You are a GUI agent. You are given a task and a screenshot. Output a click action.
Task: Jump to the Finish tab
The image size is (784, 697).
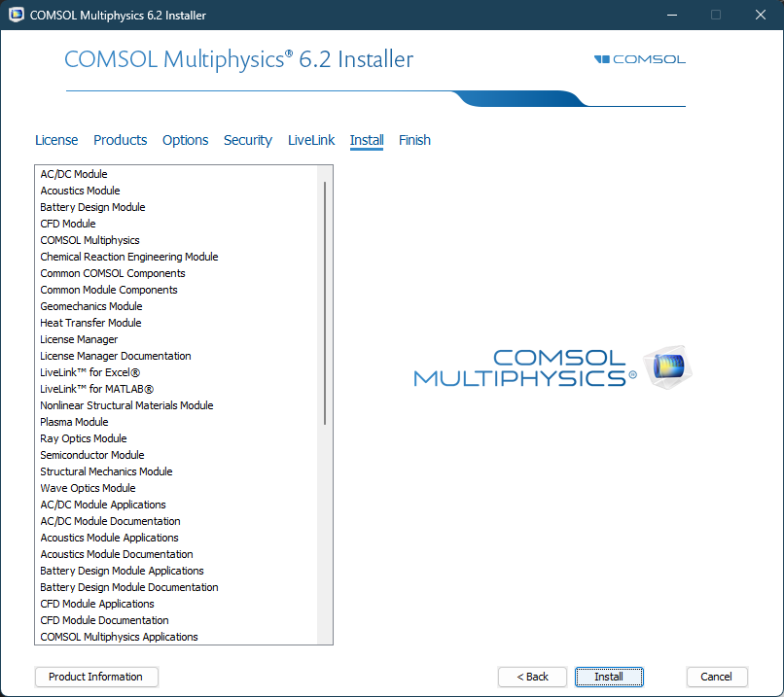pos(414,140)
